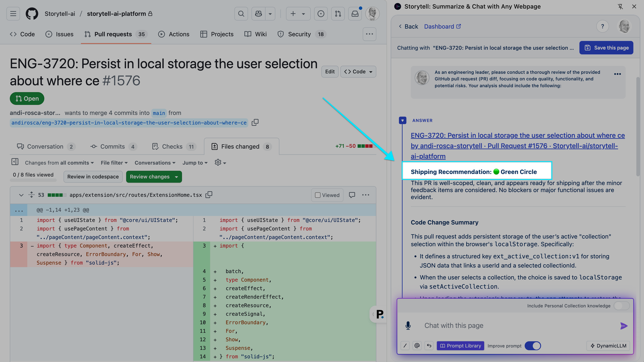Open the Dashboard link in the Storytell panel

pos(439,26)
